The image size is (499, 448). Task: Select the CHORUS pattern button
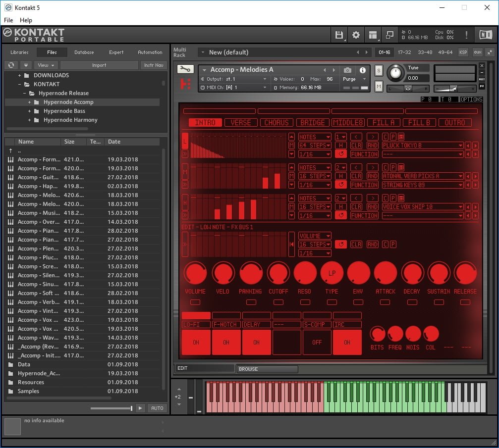coord(277,122)
